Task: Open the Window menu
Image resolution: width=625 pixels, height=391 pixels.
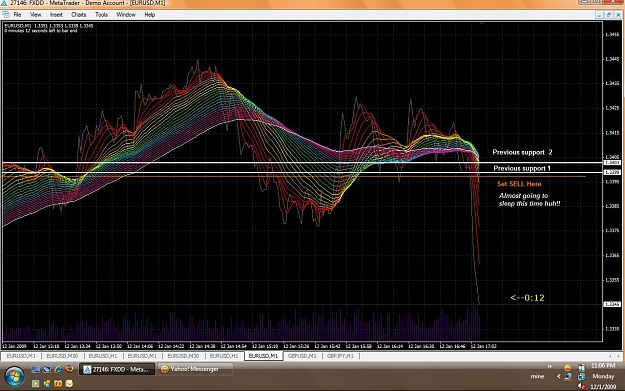Action: point(126,15)
